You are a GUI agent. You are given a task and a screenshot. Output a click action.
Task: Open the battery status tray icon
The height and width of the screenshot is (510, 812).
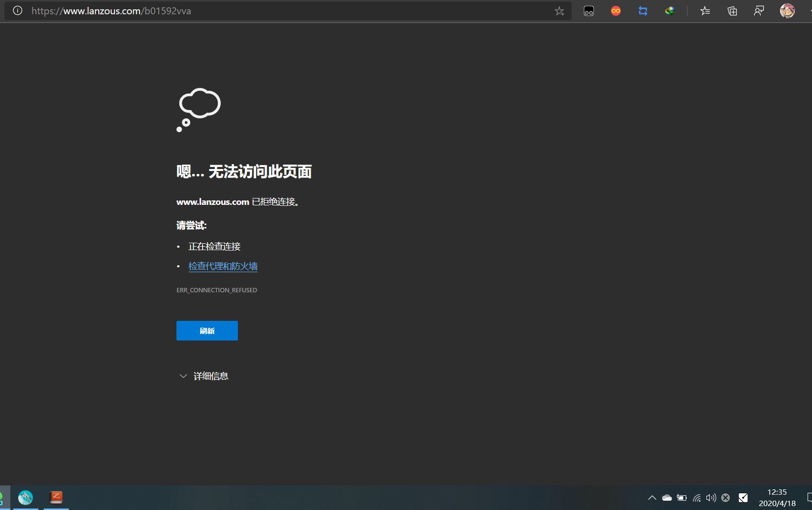click(682, 498)
